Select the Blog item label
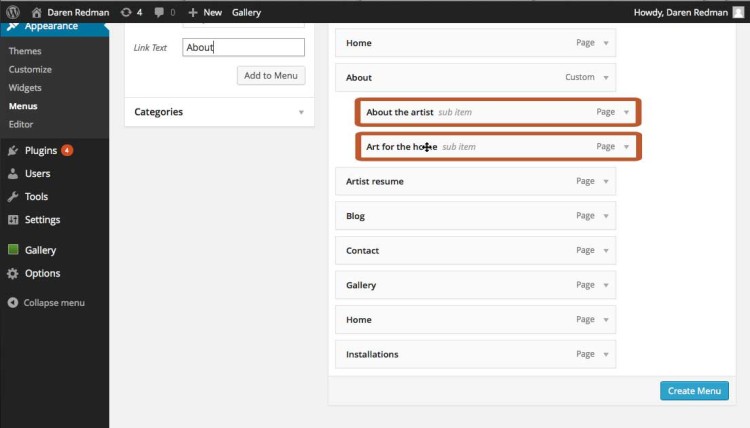Screen dimensions: 750x428 [355, 216]
